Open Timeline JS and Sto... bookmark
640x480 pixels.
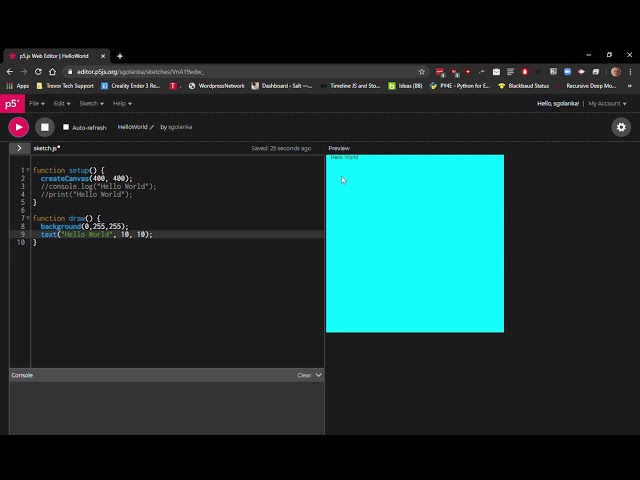click(x=351, y=86)
